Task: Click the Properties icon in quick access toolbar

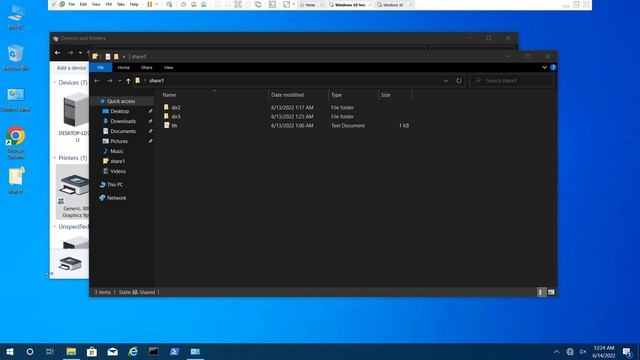Action: [108, 57]
